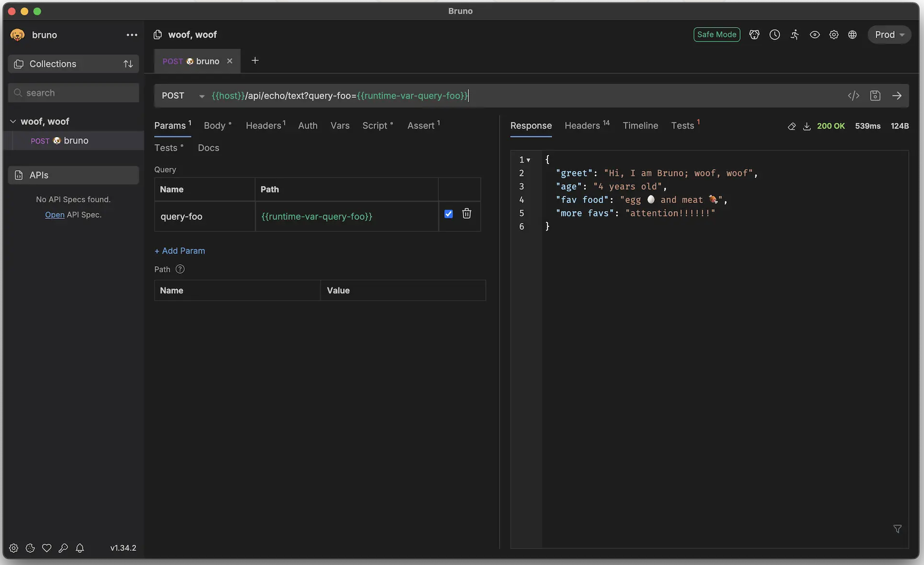This screenshot has height=565, width=924.
Task: Fold the JSON response at line 1
Action: (529, 160)
